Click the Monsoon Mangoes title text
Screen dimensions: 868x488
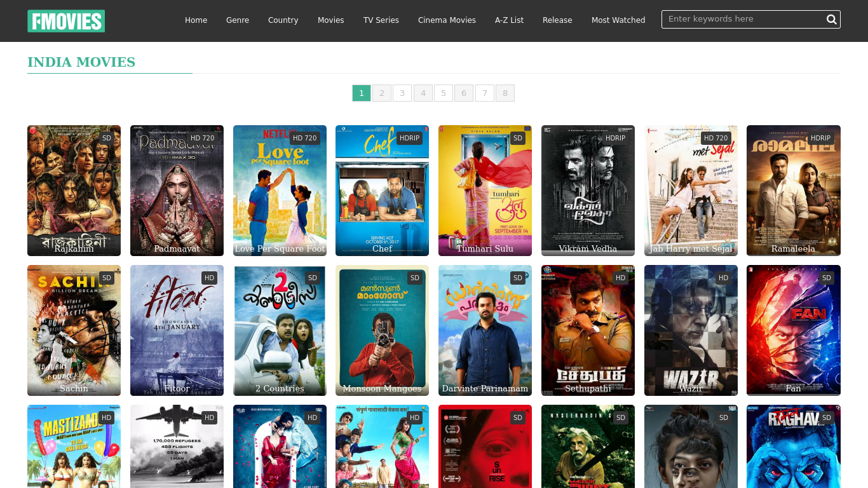[382, 388]
